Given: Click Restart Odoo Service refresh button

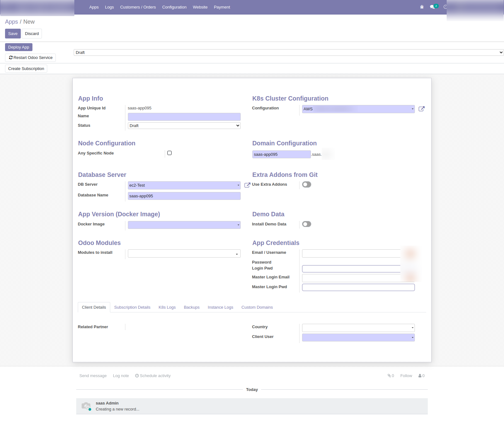Looking at the screenshot, I should [31, 58].
